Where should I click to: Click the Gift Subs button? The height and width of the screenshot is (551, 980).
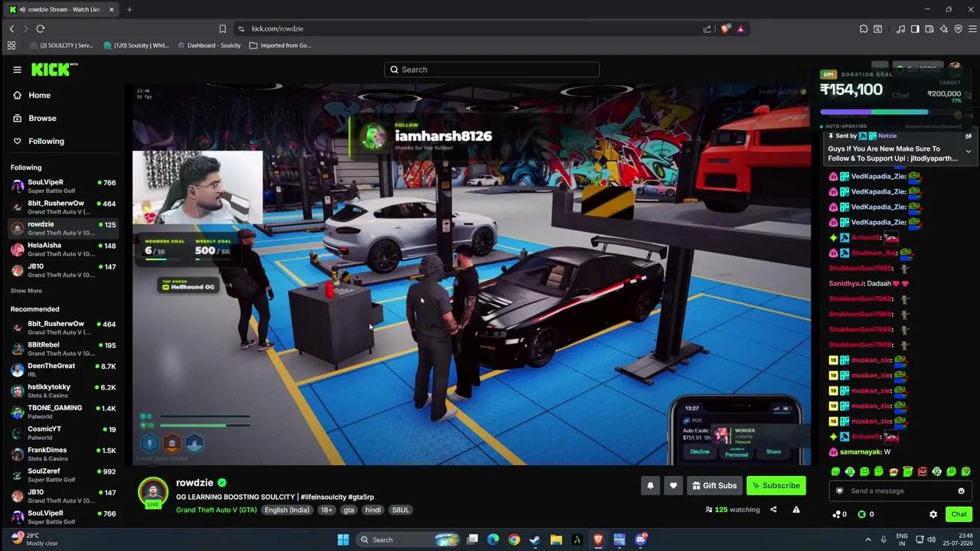(x=714, y=485)
